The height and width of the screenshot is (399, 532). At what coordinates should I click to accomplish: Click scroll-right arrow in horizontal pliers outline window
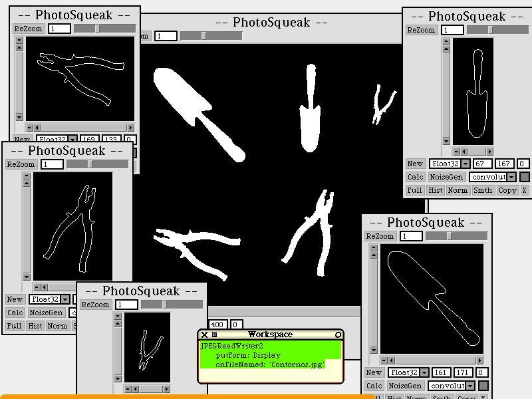tap(130, 128)
